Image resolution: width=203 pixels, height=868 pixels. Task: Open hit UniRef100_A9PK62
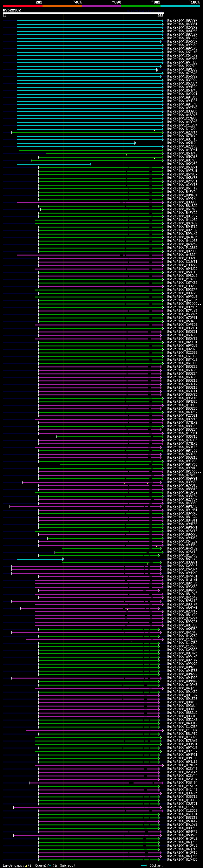(182, 45)
